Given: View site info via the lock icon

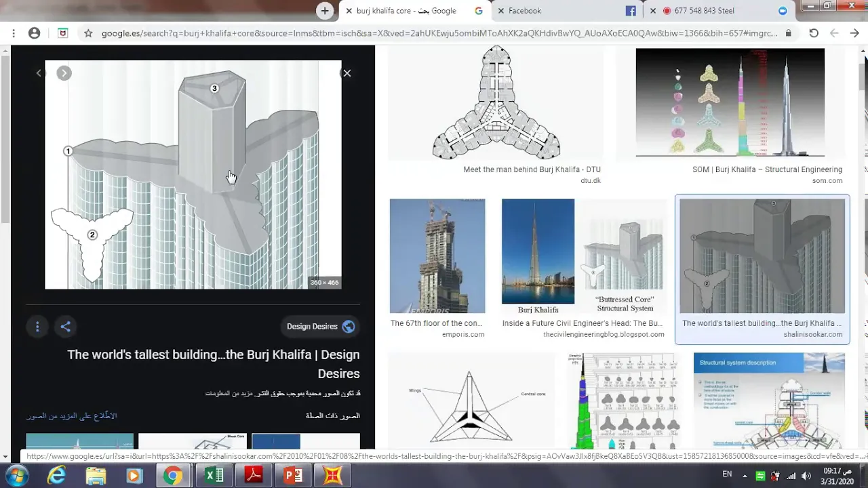Looking at the screenshot, I should click(x=788, y=33).
